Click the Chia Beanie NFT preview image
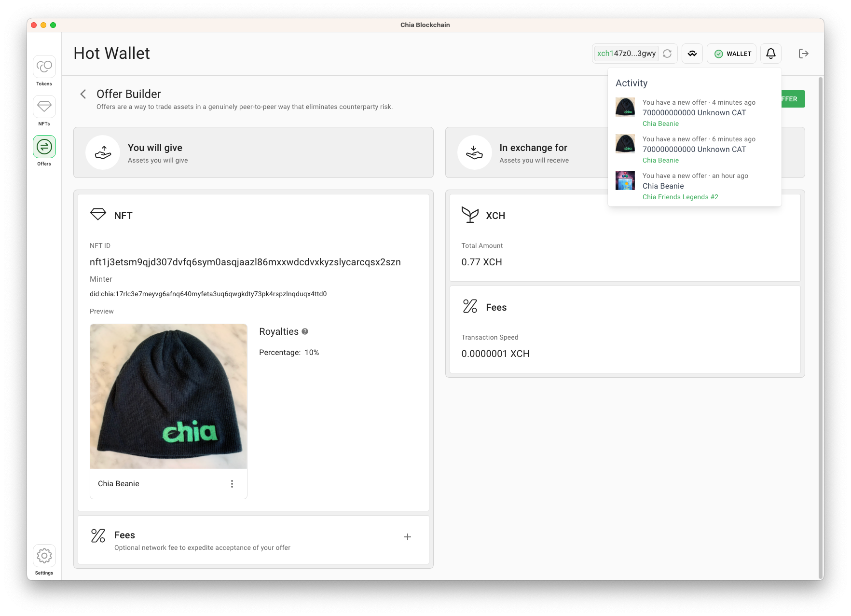The height and width of the screenshot is (616, 851). coord(168,396)
